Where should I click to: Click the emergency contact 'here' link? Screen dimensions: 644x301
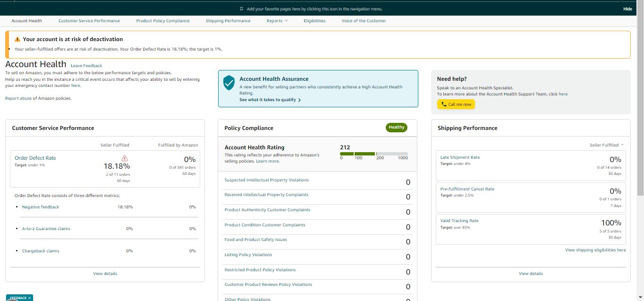[x=76, y=86]
